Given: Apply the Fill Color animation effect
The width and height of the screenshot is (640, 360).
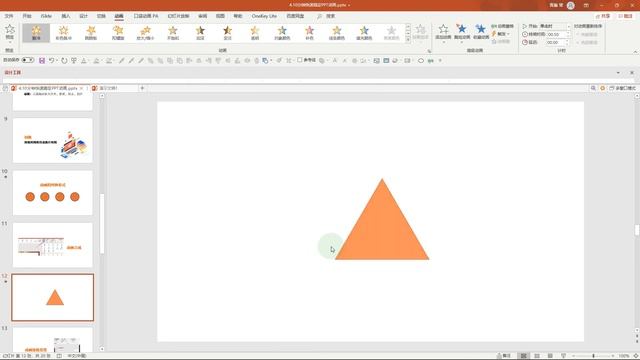Looking at the screenshot, I should [x=364, y=33].
